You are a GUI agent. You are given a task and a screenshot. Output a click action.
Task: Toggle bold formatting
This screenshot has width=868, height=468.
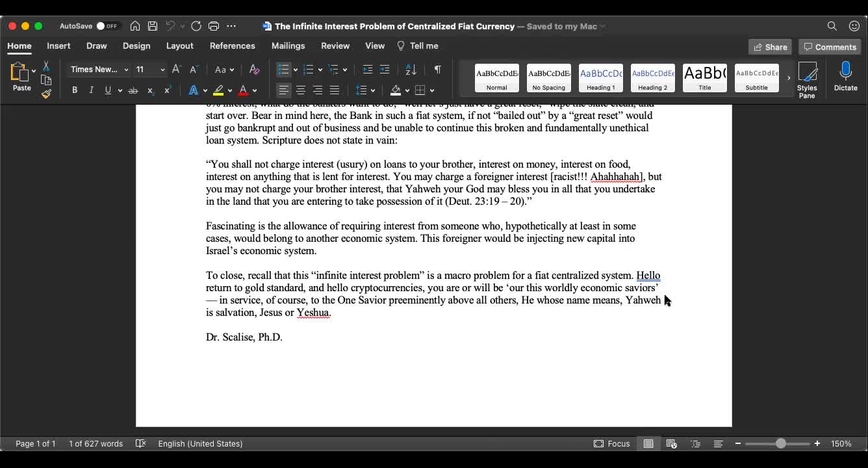pos(75,90)
